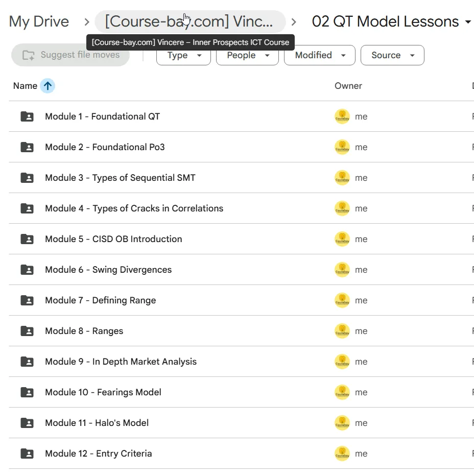The image size is (474, 476).
Task: Open the 02 QT Model Lessons folder menu
Action: click(x=391, y=21)
